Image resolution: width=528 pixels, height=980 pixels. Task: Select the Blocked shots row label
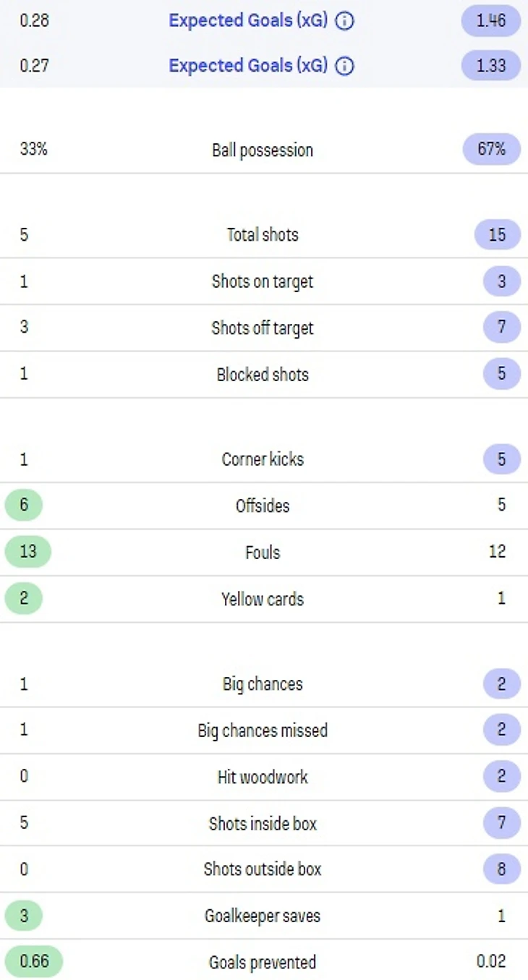263,375
